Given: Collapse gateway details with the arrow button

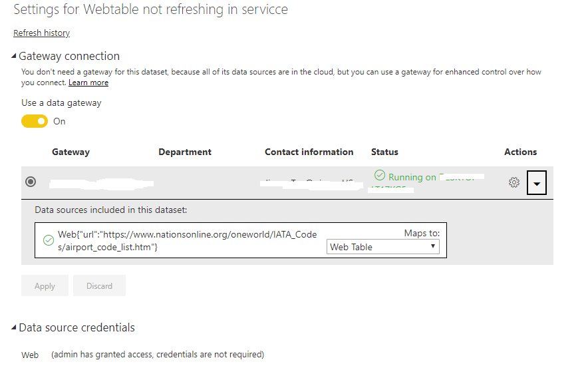Looking at the screenshot, I should [537, 183].
